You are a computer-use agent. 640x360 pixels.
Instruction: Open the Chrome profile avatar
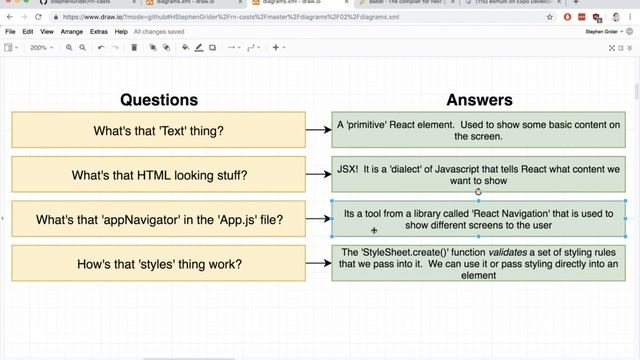(616, 17)
